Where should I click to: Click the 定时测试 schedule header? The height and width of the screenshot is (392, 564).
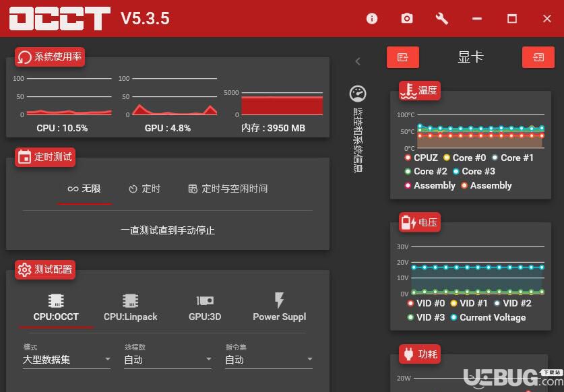tap(45, 157)
